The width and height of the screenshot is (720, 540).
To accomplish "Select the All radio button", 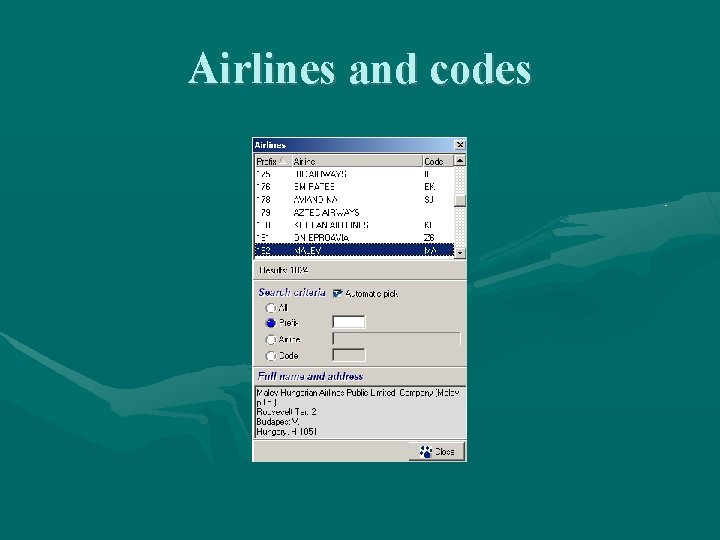I will pos(271,308).
